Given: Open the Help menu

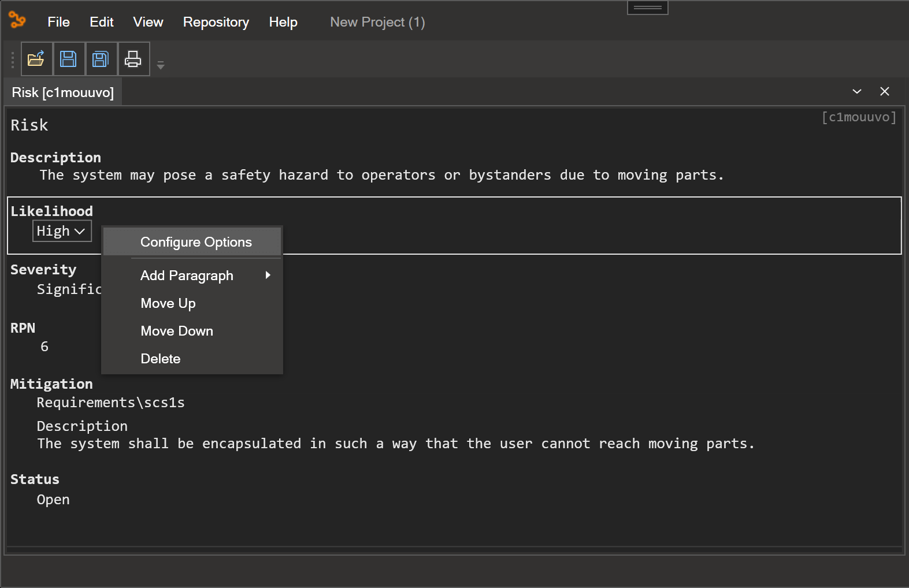Looking at the screenshot, I should [283, 22].
